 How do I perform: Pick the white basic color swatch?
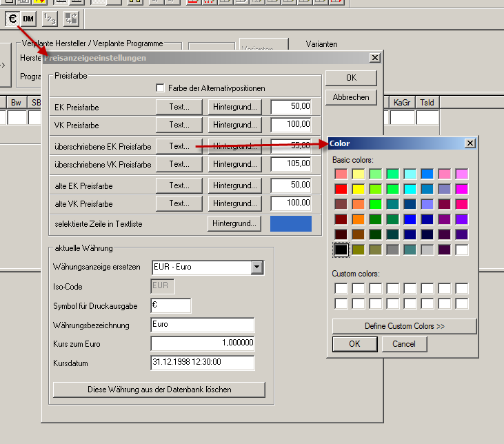461,250
